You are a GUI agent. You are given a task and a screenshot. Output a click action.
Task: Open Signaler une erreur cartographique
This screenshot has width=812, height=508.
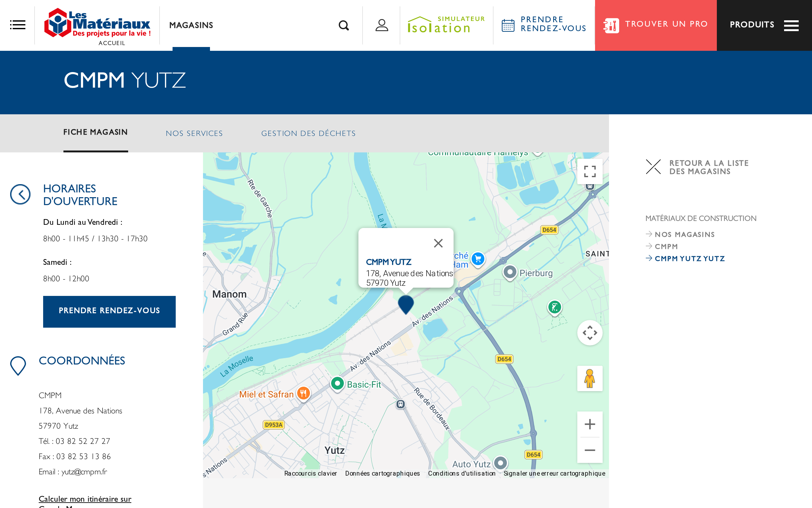click(554, 473)
